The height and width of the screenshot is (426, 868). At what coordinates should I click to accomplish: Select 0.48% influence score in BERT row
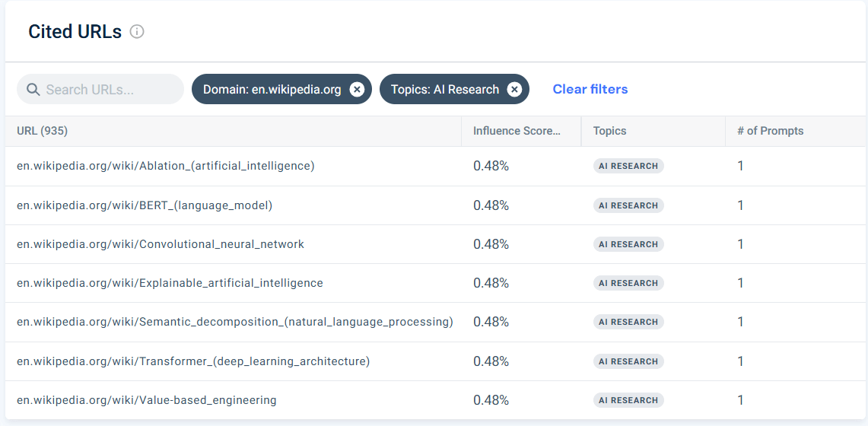click(x=491, y=205)
